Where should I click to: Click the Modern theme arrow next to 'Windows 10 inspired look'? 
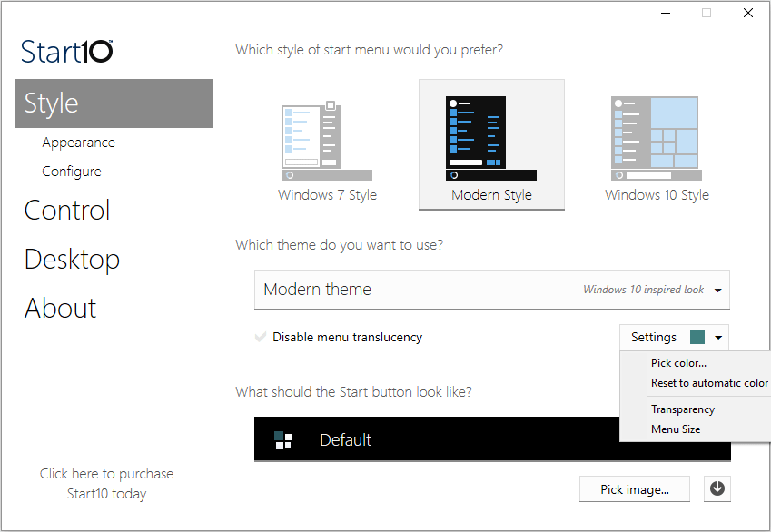coord(718,291)
